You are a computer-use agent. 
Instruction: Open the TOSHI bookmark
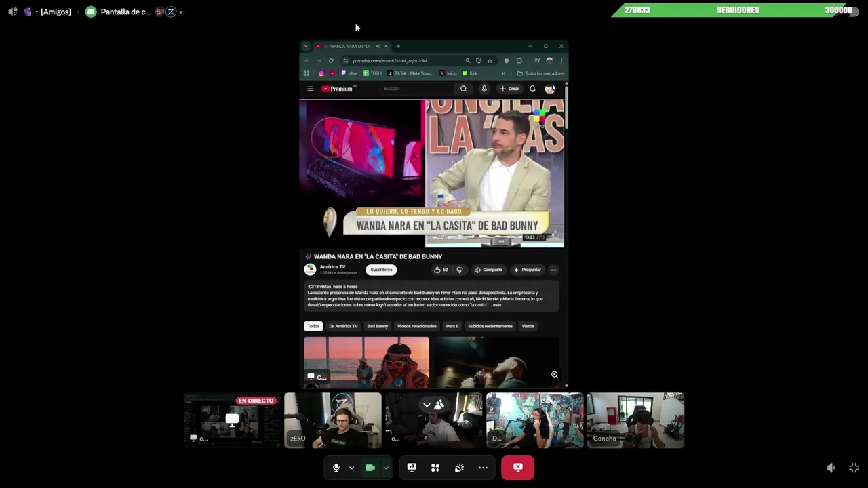click(373, 73)
